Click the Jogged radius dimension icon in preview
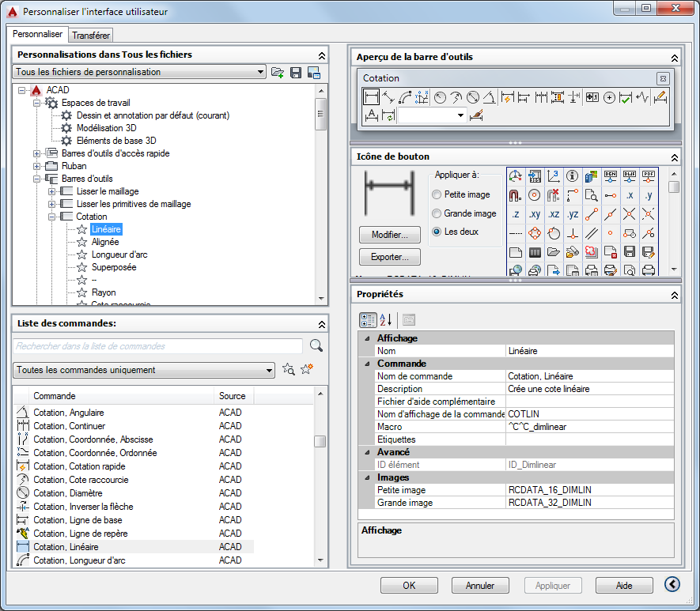 tap(456, 96)
